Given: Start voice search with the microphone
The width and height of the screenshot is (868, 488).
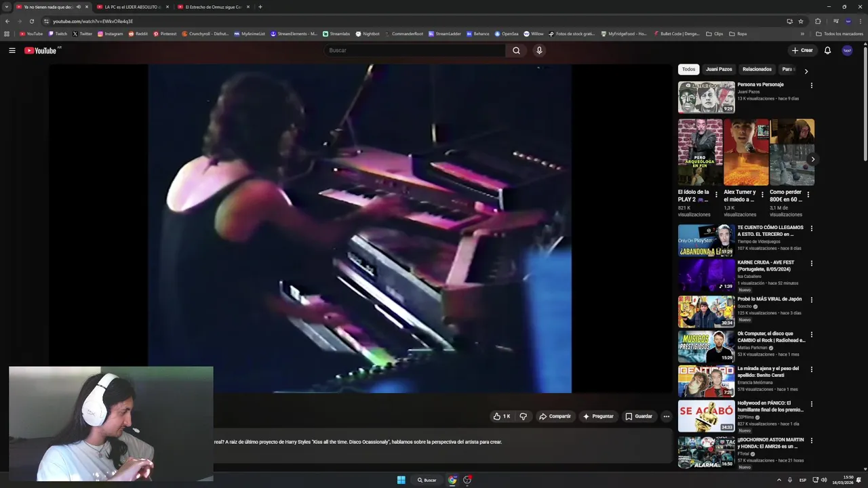Looking at the screenshot, I should [x=539, y=50].
